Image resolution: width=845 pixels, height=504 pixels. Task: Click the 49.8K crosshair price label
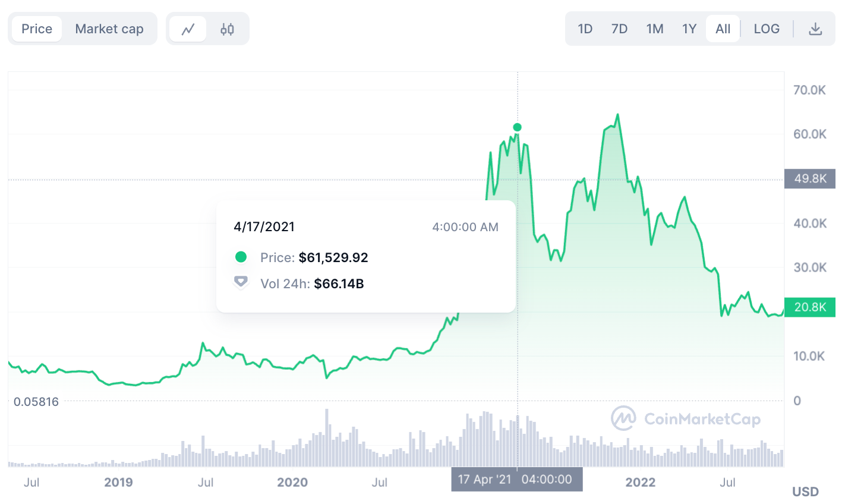810,179
